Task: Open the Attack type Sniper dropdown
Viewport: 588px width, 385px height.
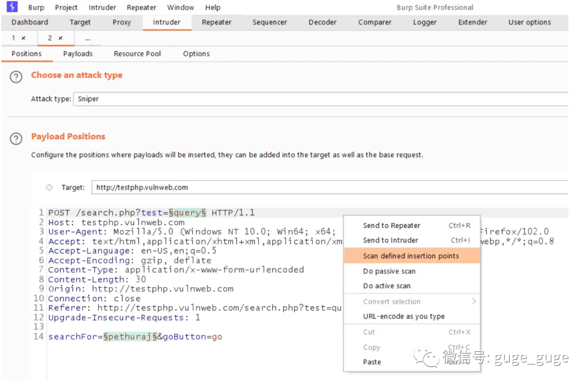Action: tap(321, 99)
